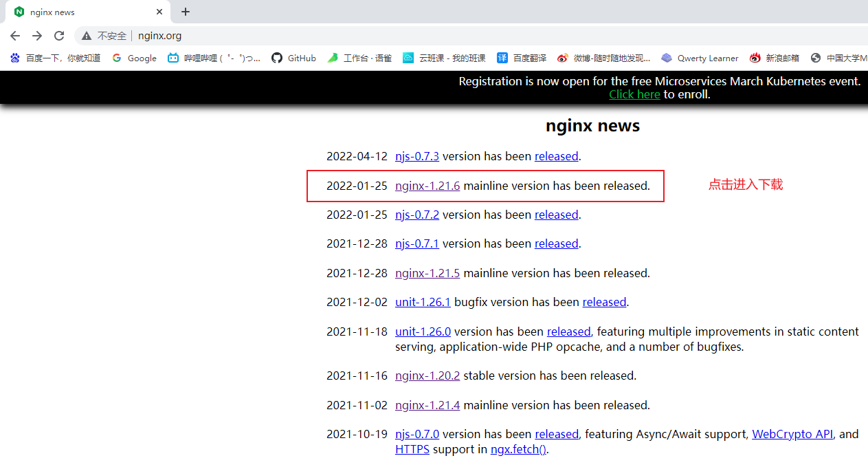Open the WebCrypto API link
This screenshot has width=868, height=467.
pos(792,434)
